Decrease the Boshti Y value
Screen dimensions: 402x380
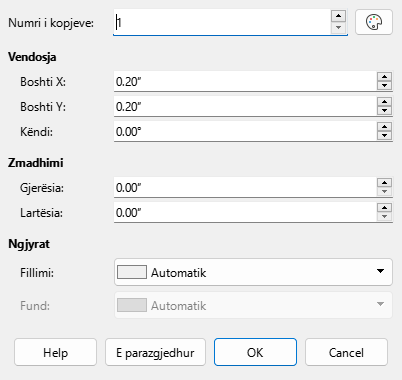click(x=385, y=110)
